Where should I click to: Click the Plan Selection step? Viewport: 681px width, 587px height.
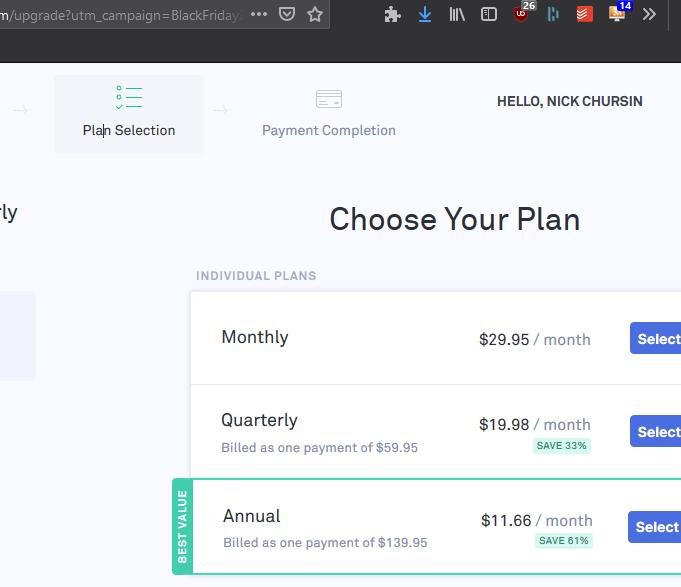point(129,114)
